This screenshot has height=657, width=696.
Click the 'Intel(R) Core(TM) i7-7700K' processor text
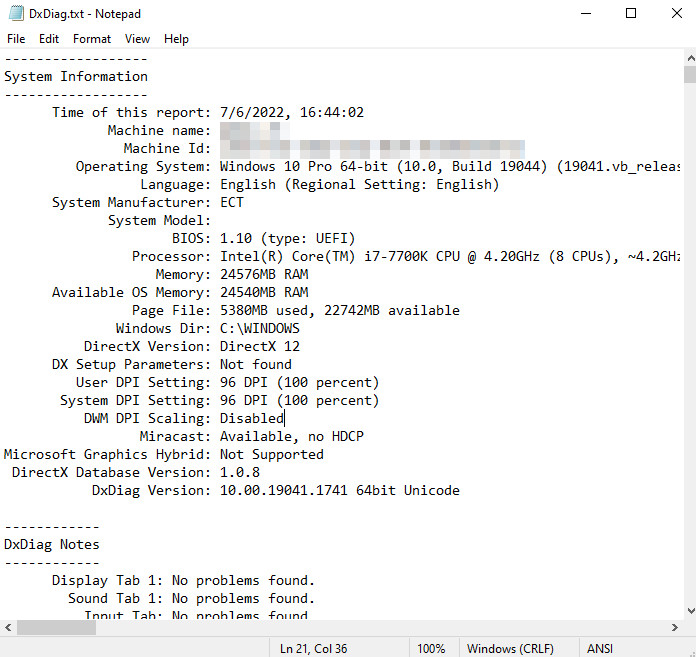tap(324, 256)
